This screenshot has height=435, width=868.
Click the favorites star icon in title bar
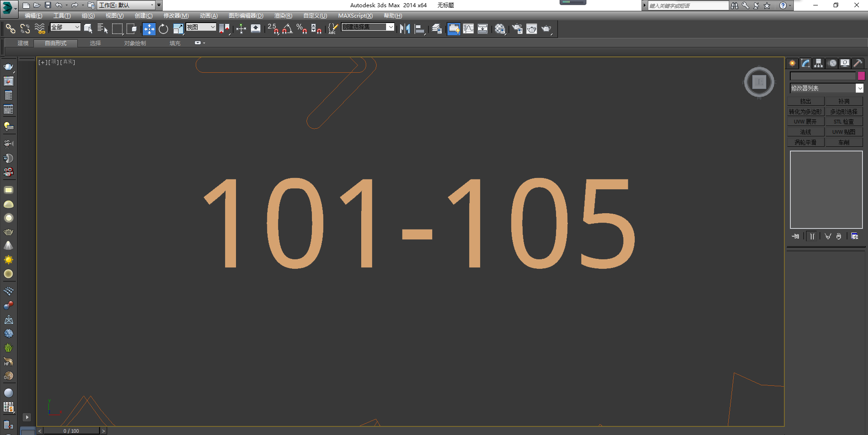(767, 5)
